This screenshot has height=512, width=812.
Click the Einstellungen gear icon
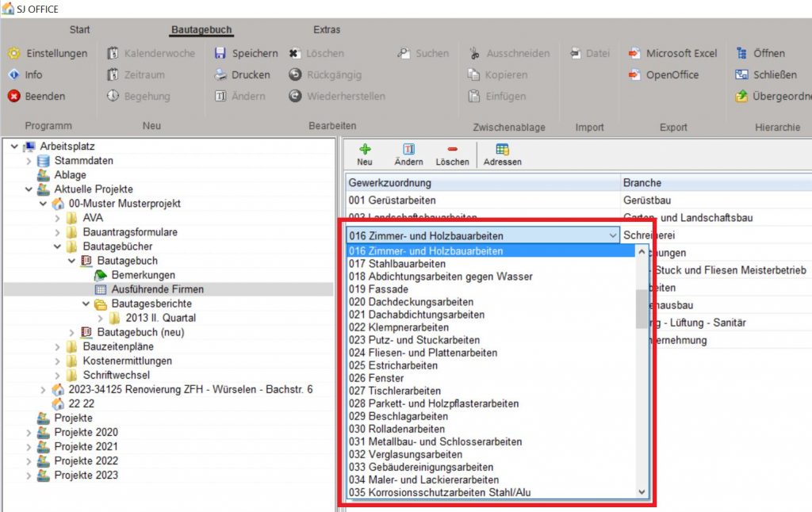click(x=14, y=53)
